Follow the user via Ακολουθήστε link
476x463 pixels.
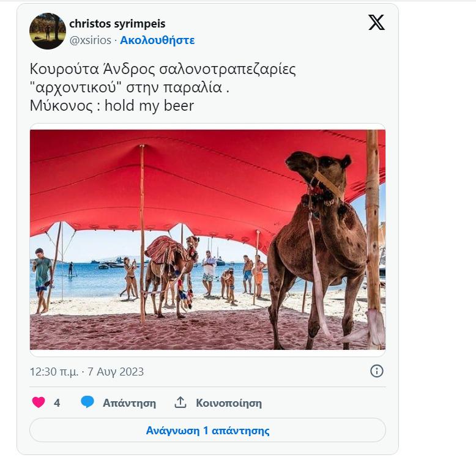pos(157,40)
